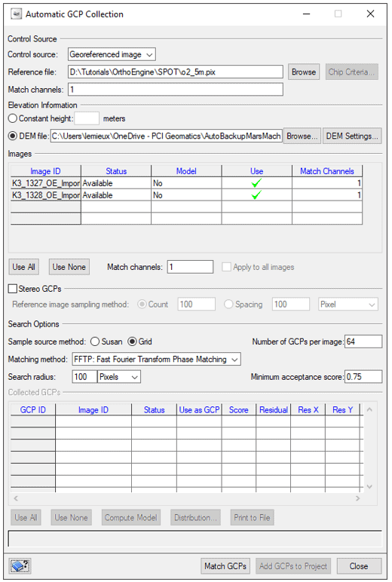This screenshot has width=392, height=582.
Task: Click the Use as GCP column header
Action: pos(199,410)
